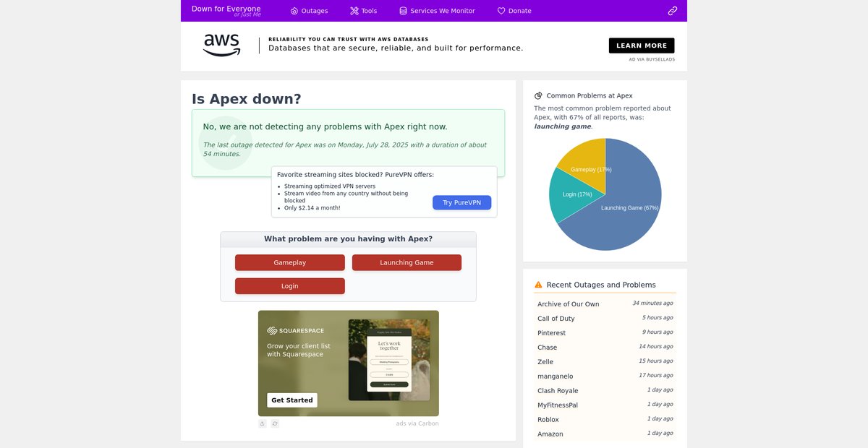Click the warning triangle icon beside Recent Outages
The image size is (868, 448).
[x=538, y=285]
